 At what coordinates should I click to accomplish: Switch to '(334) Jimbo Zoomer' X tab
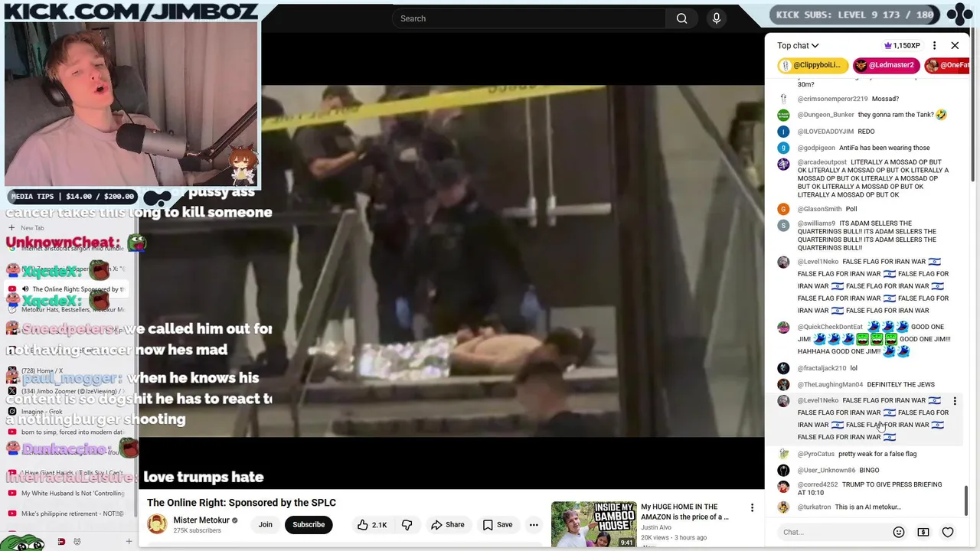click(x=66, y=391)
